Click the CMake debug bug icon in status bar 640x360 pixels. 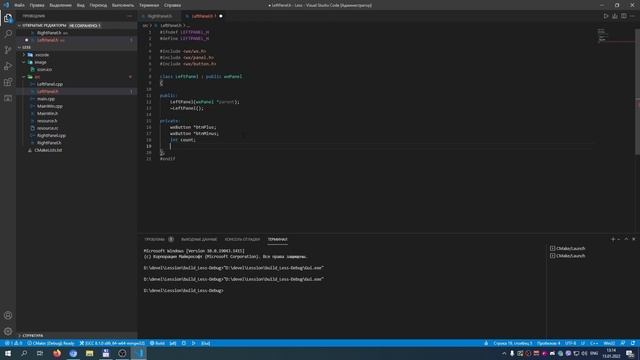(184, 343)
